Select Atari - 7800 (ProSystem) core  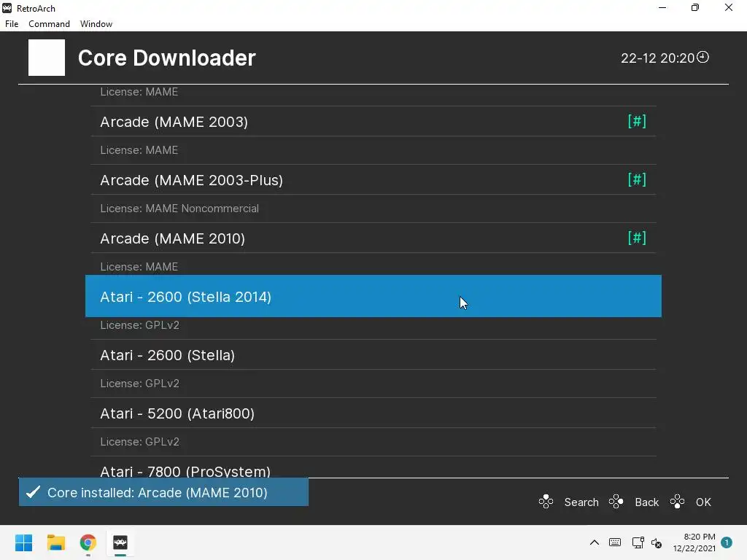373,468
